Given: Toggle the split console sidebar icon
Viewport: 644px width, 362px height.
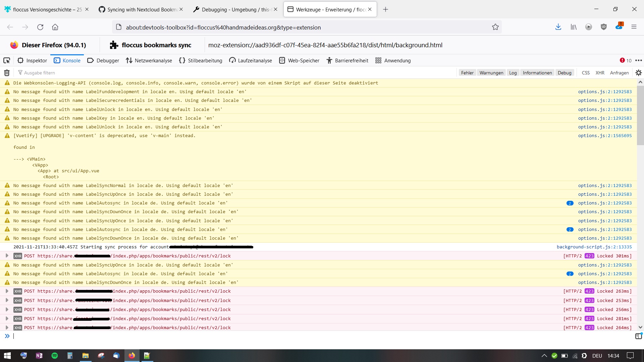Looking at the screenshot, I should pos(638,336).
